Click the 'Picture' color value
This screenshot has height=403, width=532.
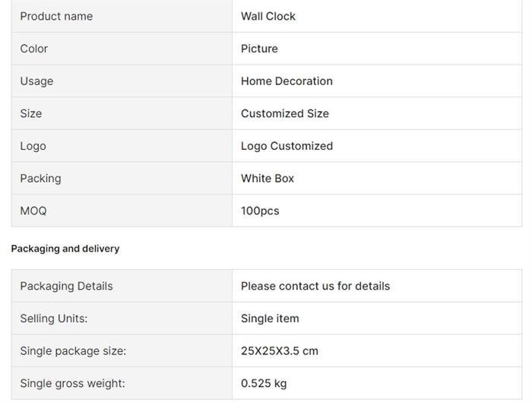pos(259,49)
